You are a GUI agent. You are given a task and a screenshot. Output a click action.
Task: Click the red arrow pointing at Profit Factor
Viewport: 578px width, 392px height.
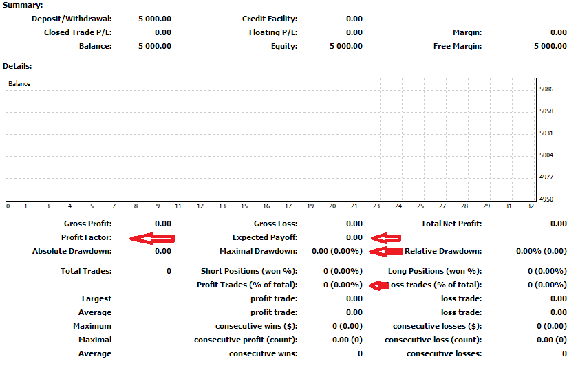click(152, 238)
